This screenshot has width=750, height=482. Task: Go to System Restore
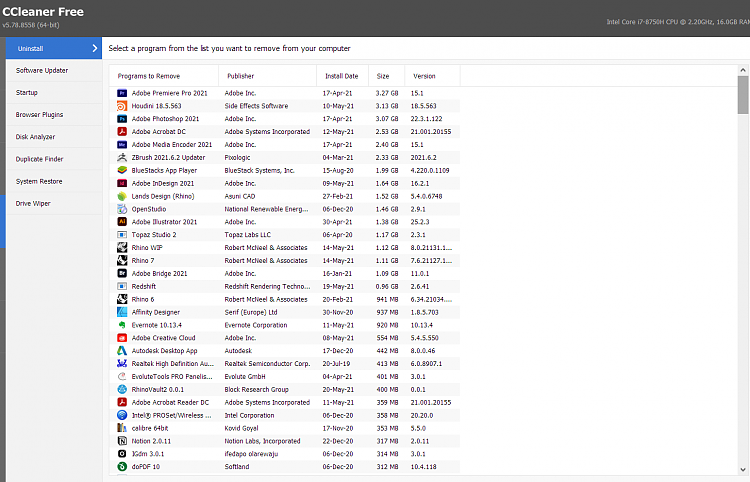pos(54,181)
